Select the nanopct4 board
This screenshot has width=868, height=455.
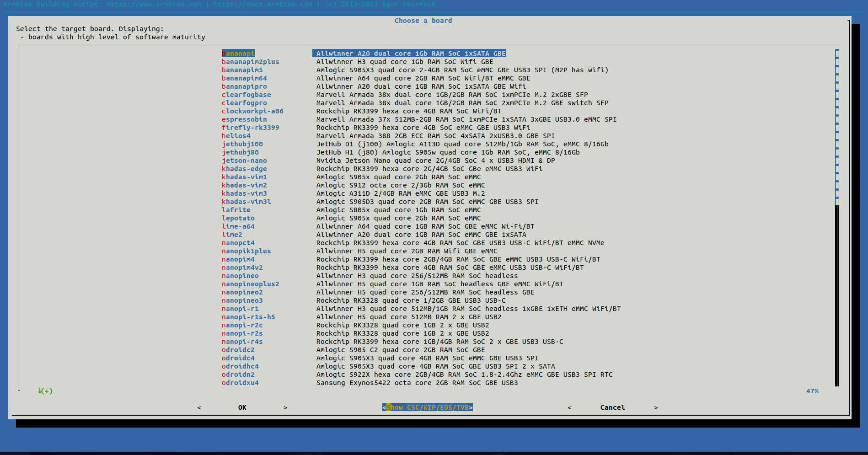pos(238,243)
